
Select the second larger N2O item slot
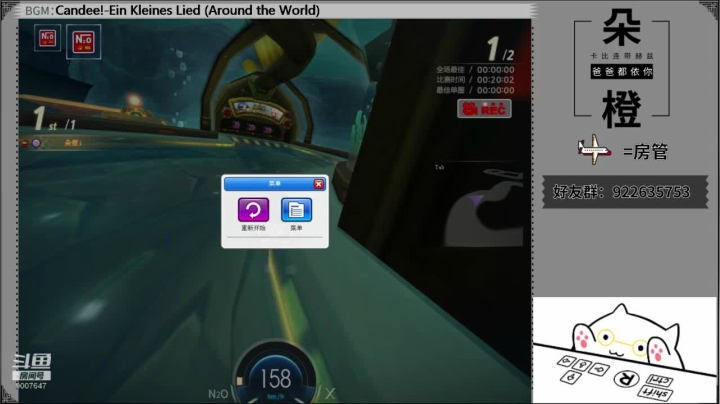(x=84, y=42)
